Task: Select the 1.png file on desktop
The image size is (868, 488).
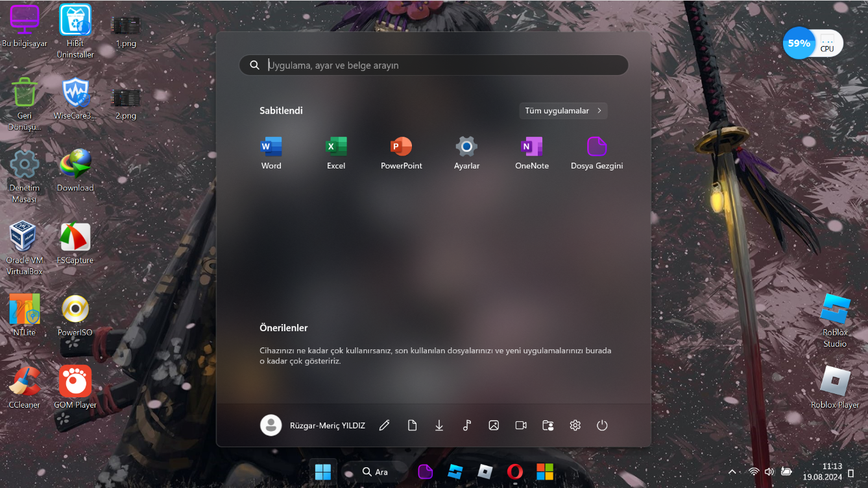Action: coord(126,32)
